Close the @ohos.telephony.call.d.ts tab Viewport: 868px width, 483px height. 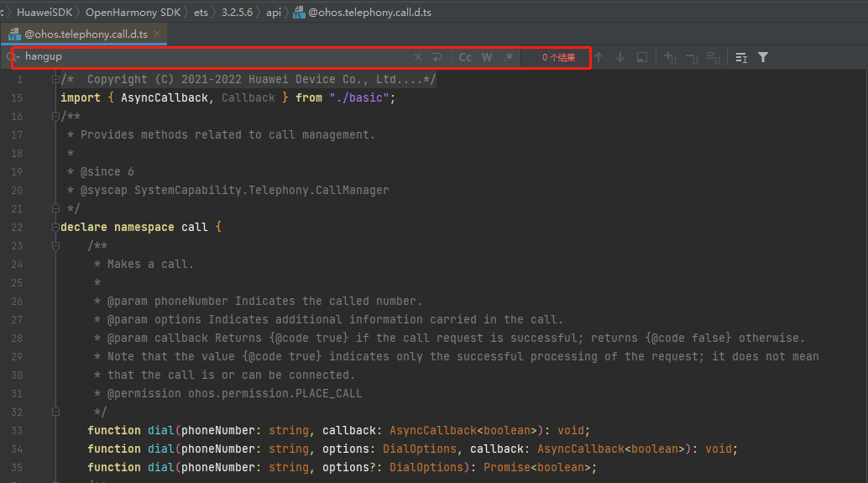[157, 34]
